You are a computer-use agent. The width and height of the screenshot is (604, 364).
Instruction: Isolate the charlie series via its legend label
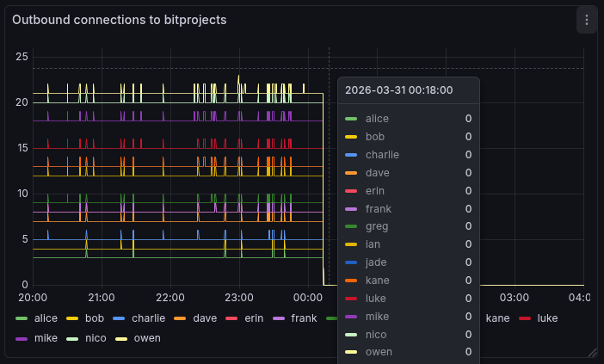tap(148, 318)
